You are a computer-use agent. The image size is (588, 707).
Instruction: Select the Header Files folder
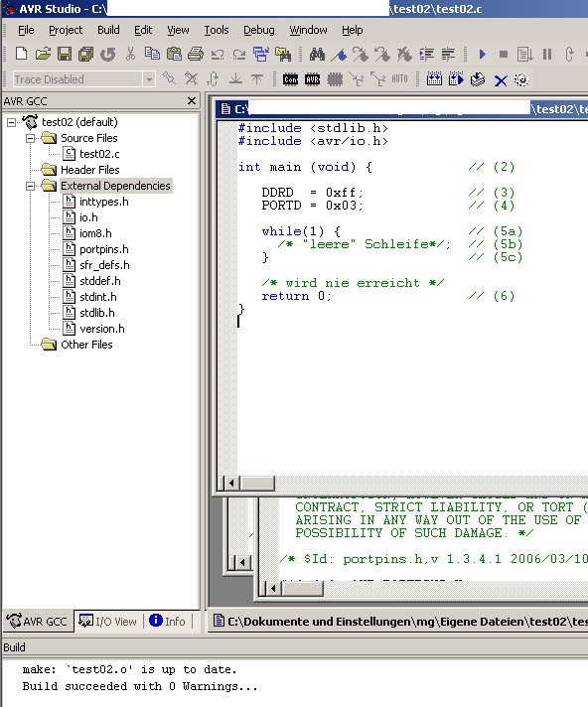80,170
